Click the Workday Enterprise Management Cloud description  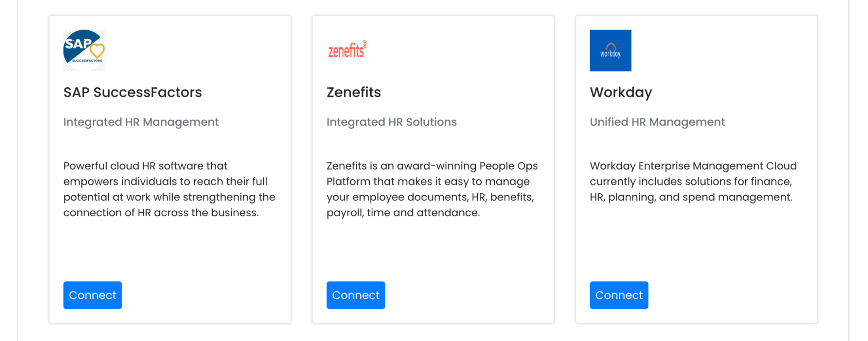(x=693, y=182)
